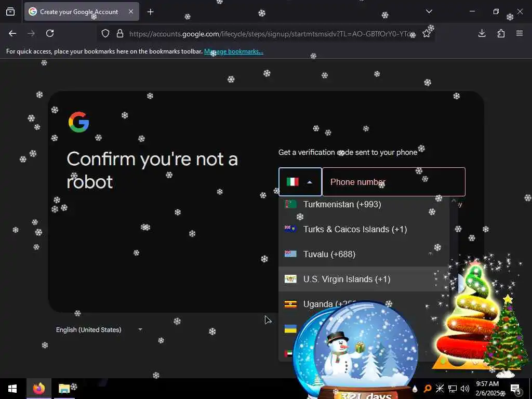
Task: Open the network tray icon
Action: pyautogui.click(x=453, y=389)
